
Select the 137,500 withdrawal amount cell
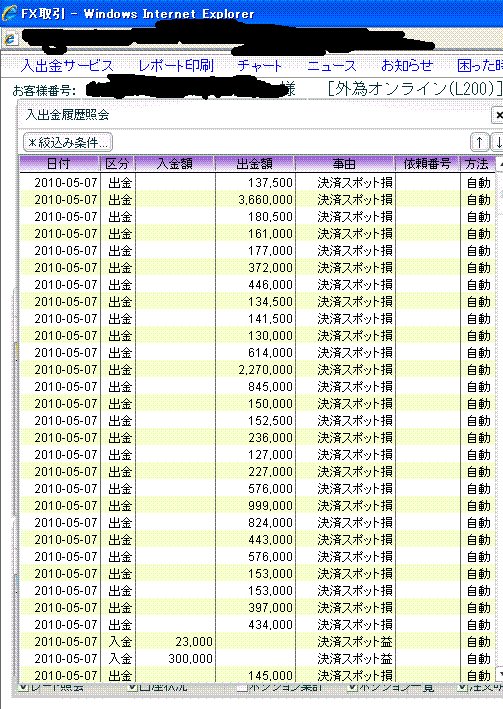tap(255, 183)
